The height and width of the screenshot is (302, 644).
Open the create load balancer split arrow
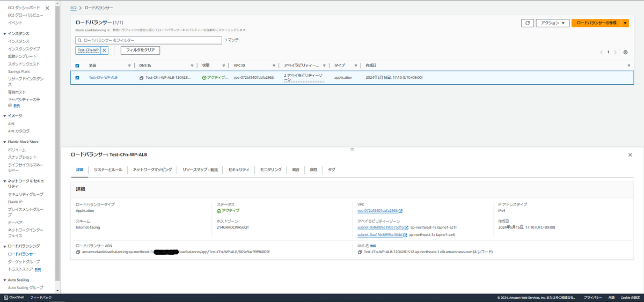pyautogui.click(x=625, y=23)
